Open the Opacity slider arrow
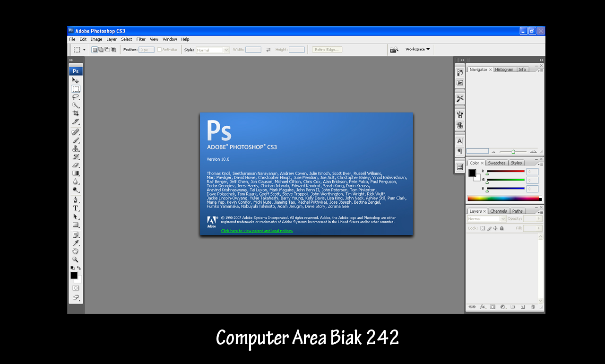The width and height of the screenshot is (605, 364). 538,218
